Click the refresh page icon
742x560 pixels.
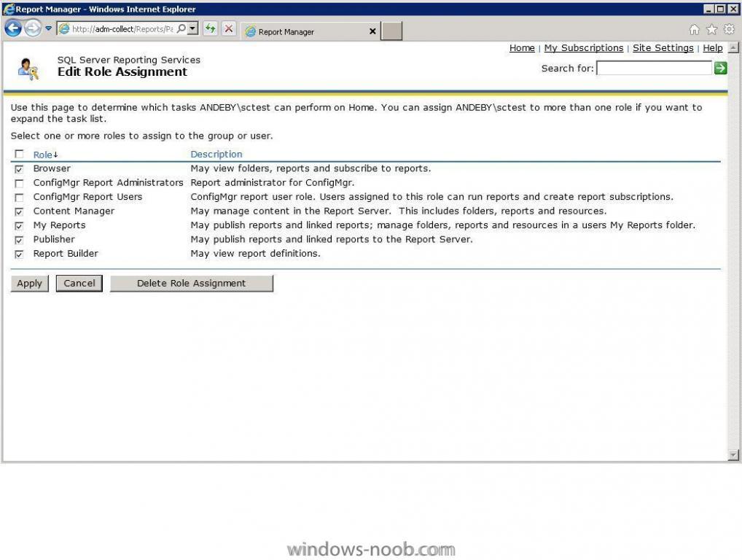pyautogui.click(x=210, y=28)
